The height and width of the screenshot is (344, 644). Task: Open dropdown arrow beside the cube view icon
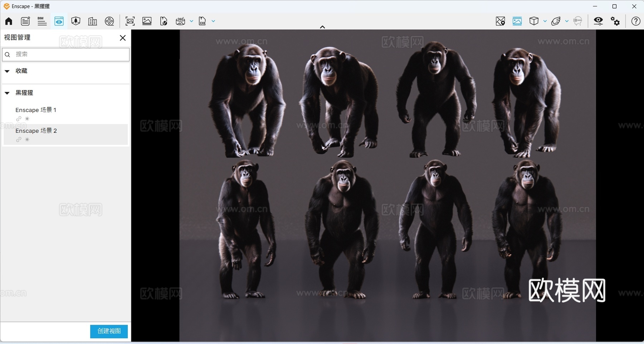tap(545, 21)
